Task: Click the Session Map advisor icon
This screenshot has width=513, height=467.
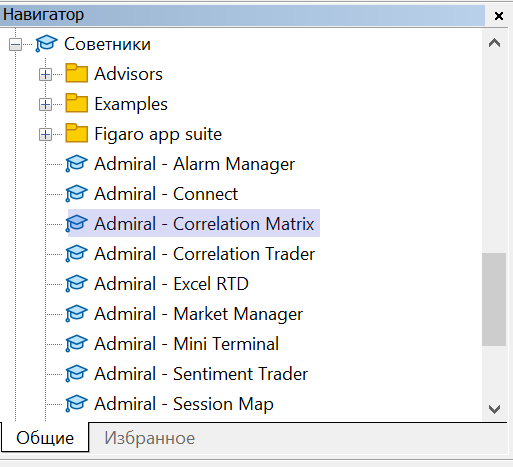Action: (x=76, y=404)
